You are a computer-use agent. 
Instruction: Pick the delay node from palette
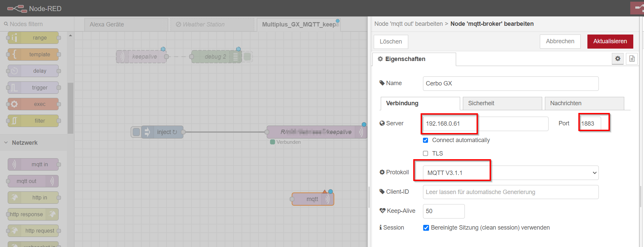tap(33, 71)
